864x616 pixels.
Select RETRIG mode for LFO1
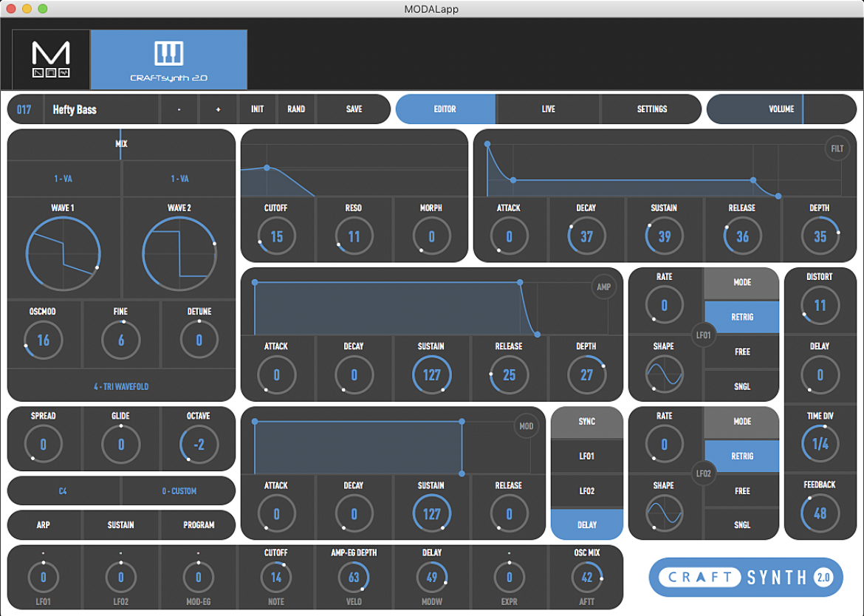click(741, 317)
